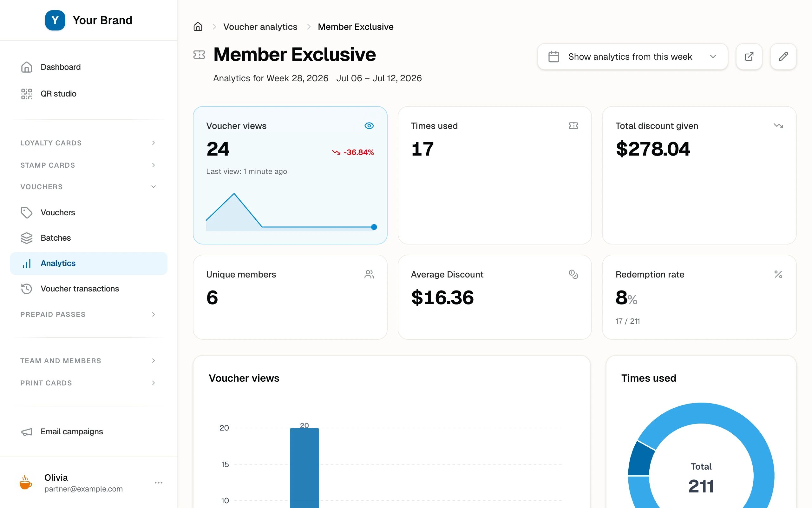
Task: Click the dropdown chevron on period selector
Action: [x=713, y=57]
